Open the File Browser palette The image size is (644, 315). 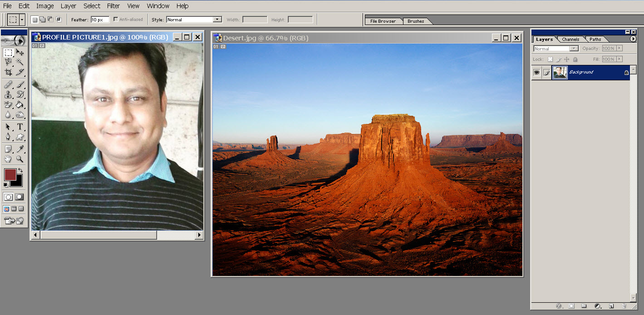(x=383, y=21)
